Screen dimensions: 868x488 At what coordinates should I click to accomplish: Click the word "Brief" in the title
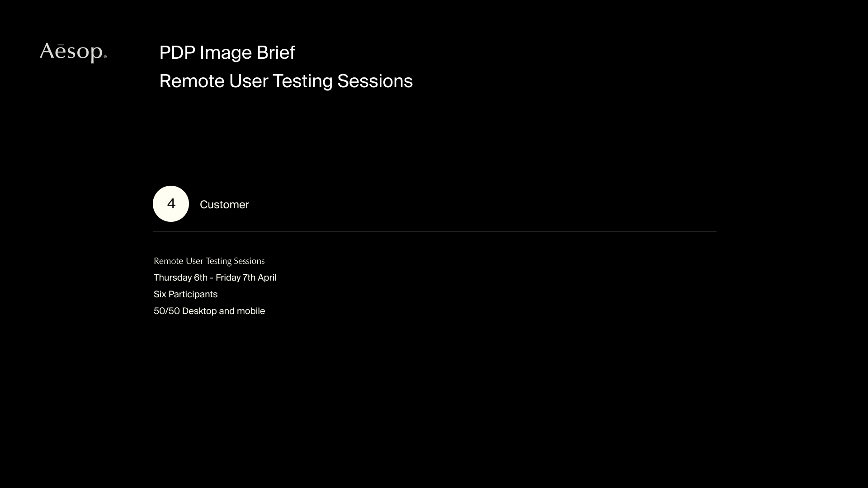click(x=275, y=52)
